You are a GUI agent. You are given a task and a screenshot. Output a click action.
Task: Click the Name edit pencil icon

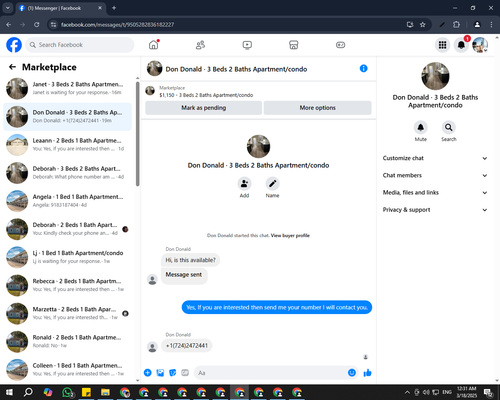pos(272,183)
